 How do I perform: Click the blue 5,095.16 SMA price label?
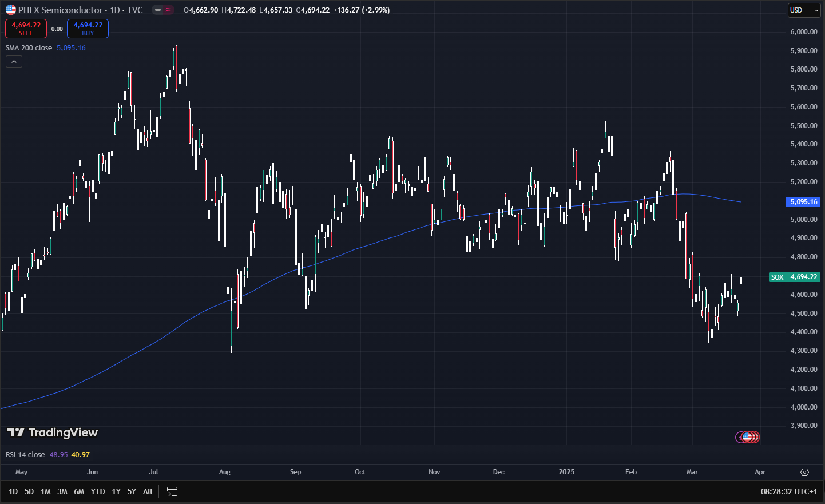[803, 202]
